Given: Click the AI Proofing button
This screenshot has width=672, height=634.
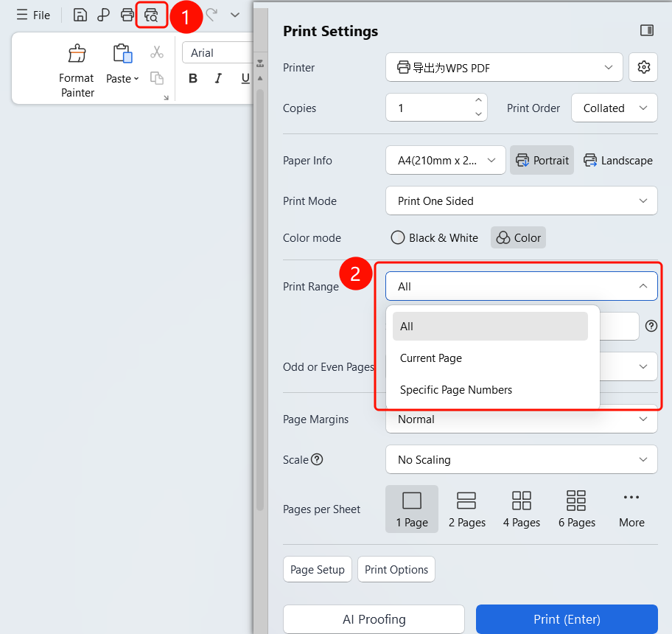Looking at the screenshot, I should tap(374, 619).
